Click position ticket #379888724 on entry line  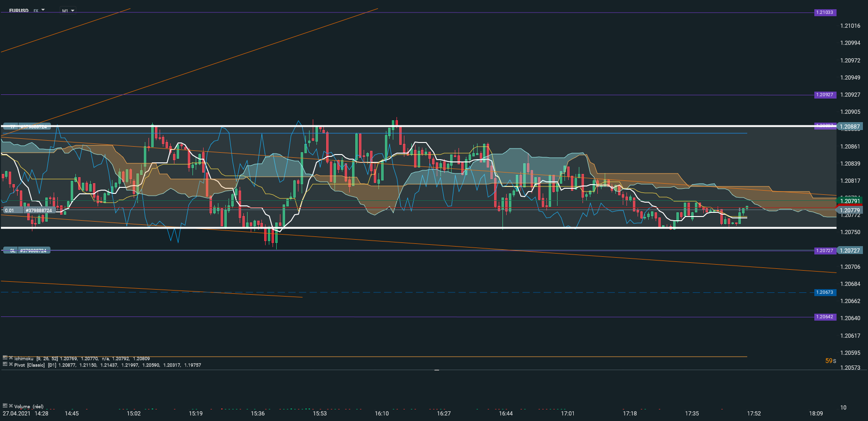tap(39, 210)
